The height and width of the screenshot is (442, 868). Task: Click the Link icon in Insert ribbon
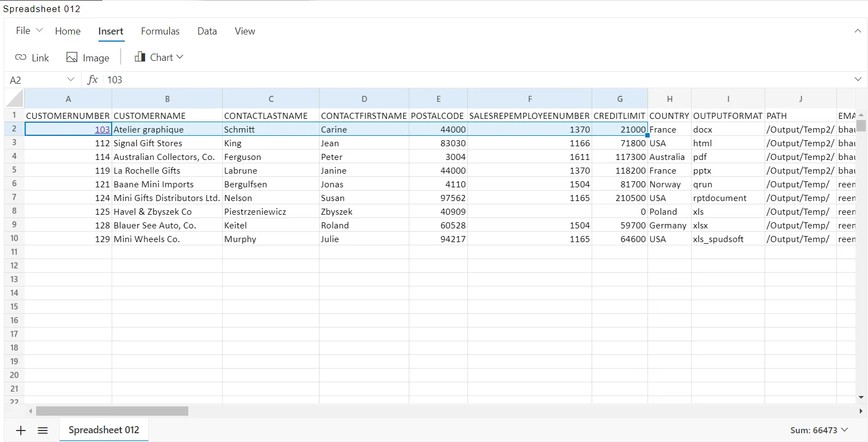tap(21, 58)
